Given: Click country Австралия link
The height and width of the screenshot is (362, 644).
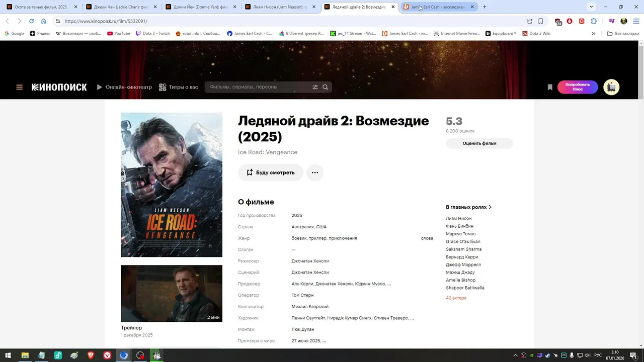Looking at the screenshot, I should click(x=302, y=227).
